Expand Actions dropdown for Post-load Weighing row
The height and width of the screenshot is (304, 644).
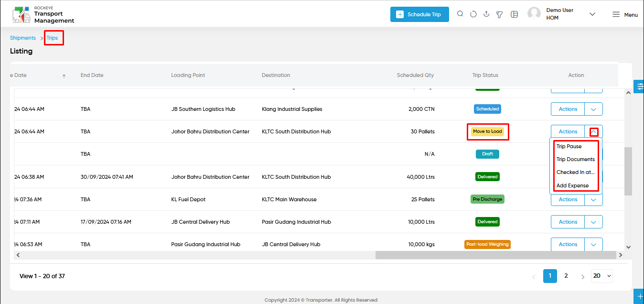[593, 244]
